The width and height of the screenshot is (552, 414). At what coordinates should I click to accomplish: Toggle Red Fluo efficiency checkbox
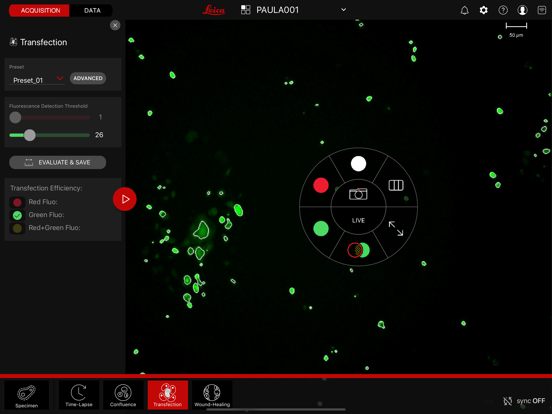[x=17, y=202]
